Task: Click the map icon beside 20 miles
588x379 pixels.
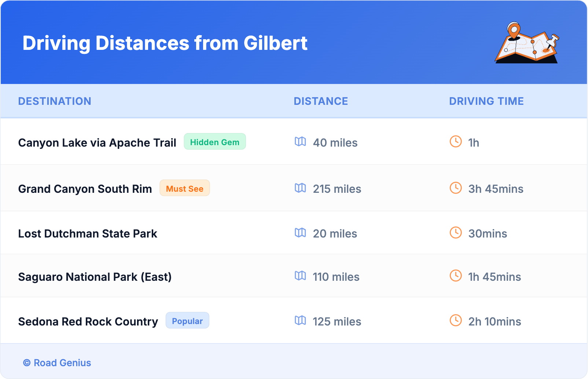Action: point(300,233)
